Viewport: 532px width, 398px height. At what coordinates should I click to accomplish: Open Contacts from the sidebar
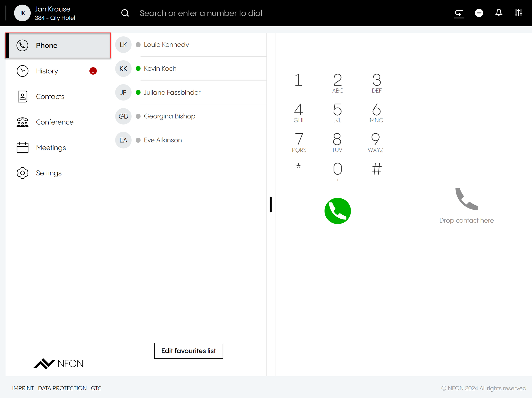50,96
